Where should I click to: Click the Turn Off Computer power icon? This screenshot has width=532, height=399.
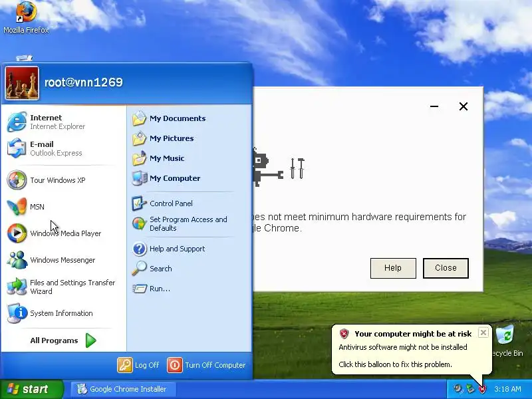click(175, 365)
